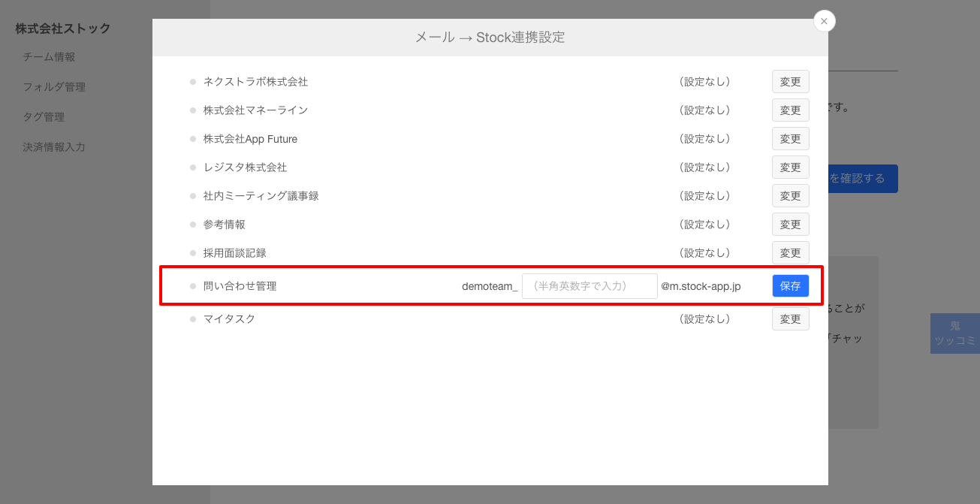Click the bullet icon beside ネクストラボ株式会社
The height and width of the screenshot is (504, 980).
coord(194,81)
